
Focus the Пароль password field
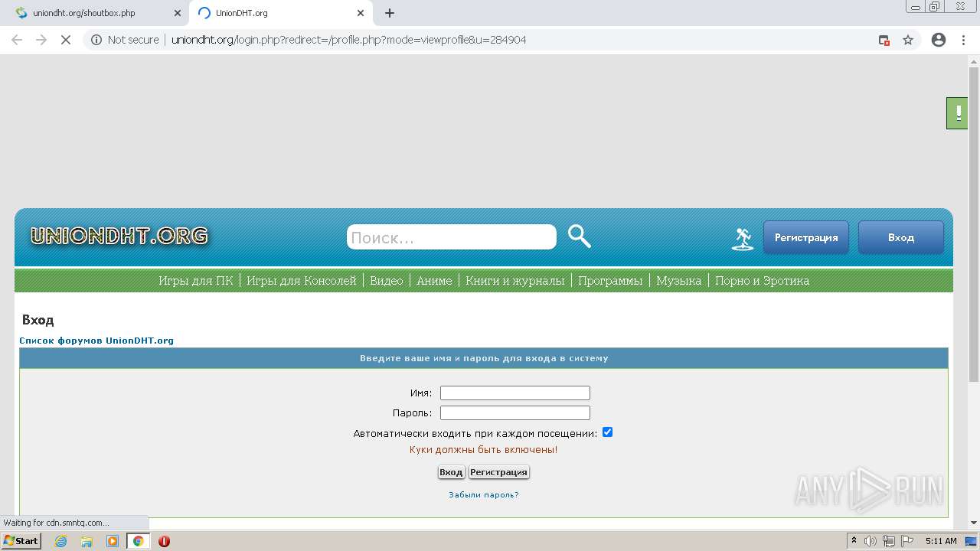pyautogui.click(x=515, y=412)
